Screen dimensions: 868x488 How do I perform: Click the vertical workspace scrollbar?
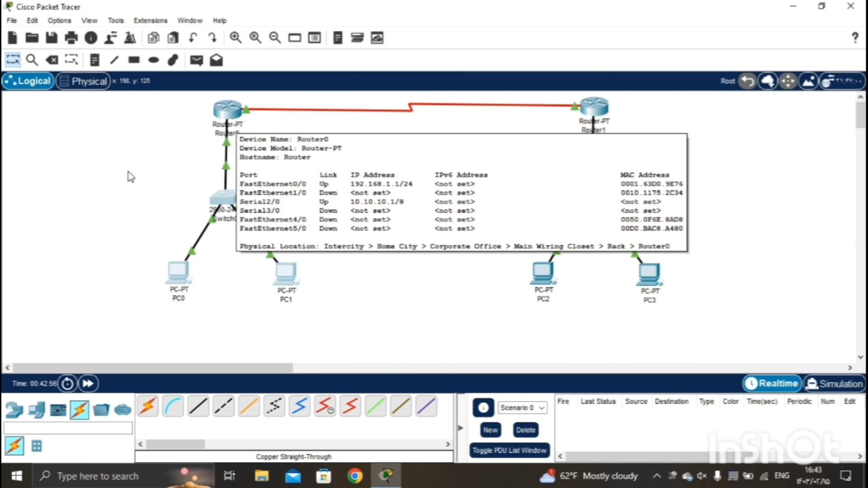click(860, 115)
